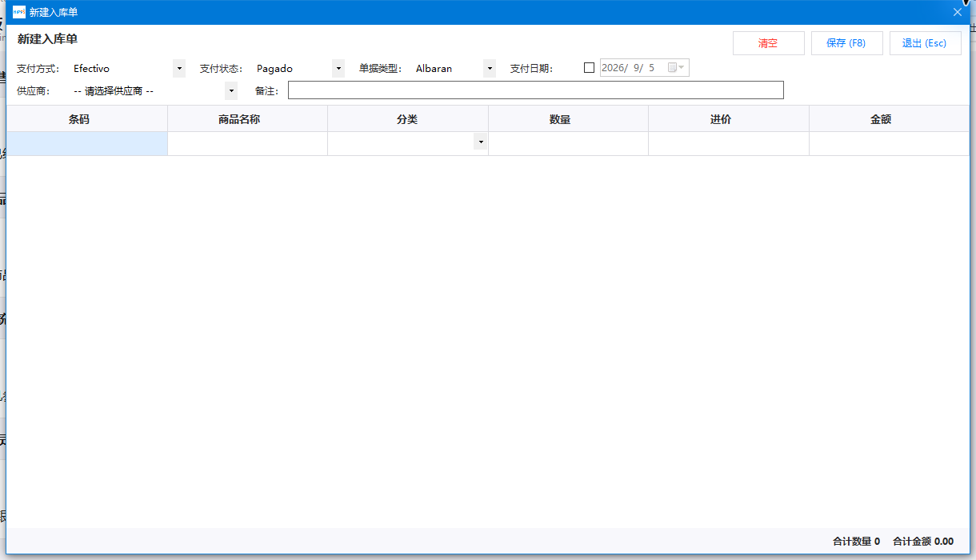Click the 合计金额 0.00 total text
The height and width of the screenshot is (560, 976).
click(x=923, y=542)
